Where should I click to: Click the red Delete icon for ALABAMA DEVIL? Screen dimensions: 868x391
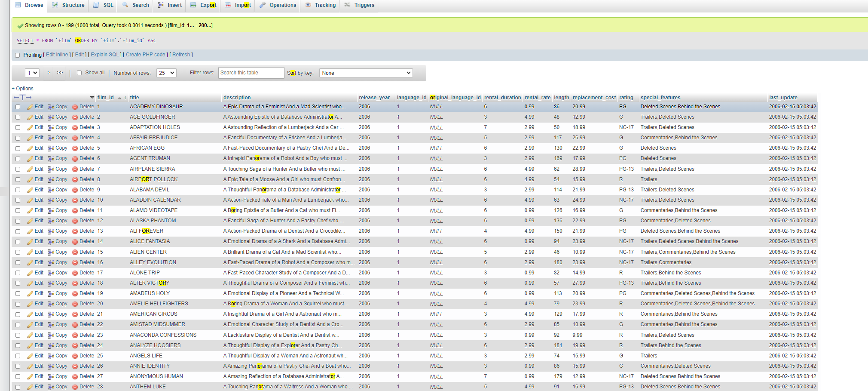tap(75, 190)
